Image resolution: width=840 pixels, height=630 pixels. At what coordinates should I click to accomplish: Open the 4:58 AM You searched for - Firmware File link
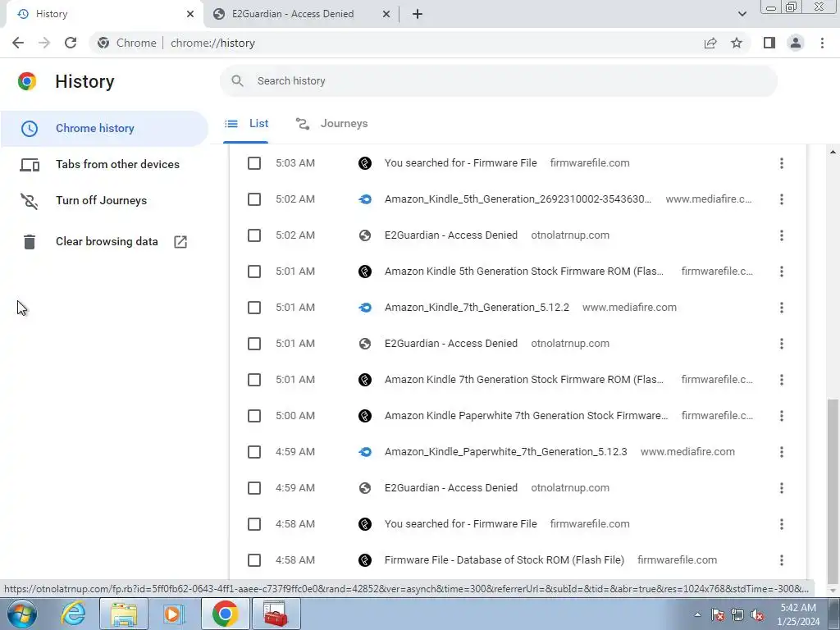461,524
